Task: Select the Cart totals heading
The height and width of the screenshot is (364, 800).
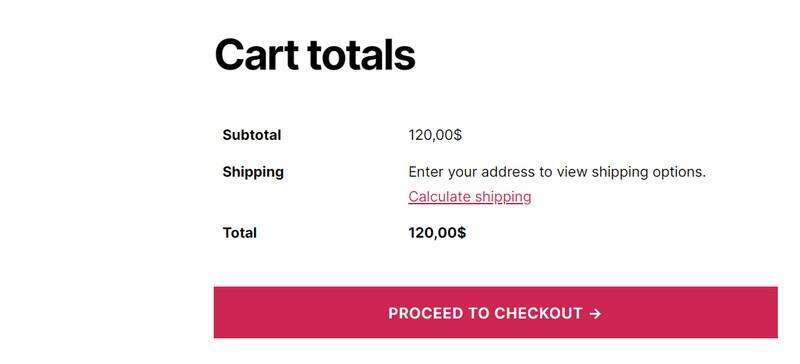Action: 315,55
